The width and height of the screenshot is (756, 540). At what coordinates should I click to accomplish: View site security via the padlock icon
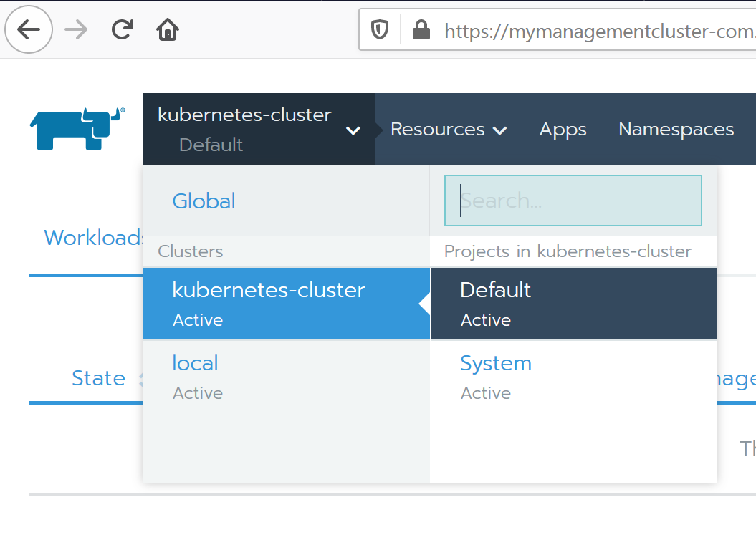point(421,30)
